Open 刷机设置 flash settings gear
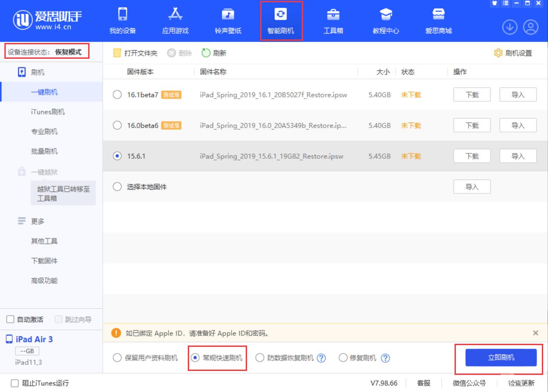This screenshot has width=548, height=392. pos(513,53)
